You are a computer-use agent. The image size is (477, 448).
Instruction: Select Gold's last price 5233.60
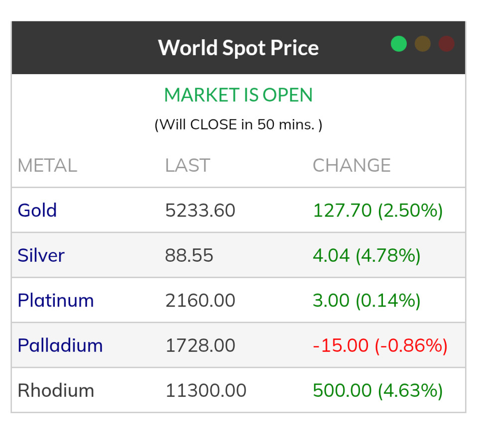pyautogui.click(x=200, y=211)
